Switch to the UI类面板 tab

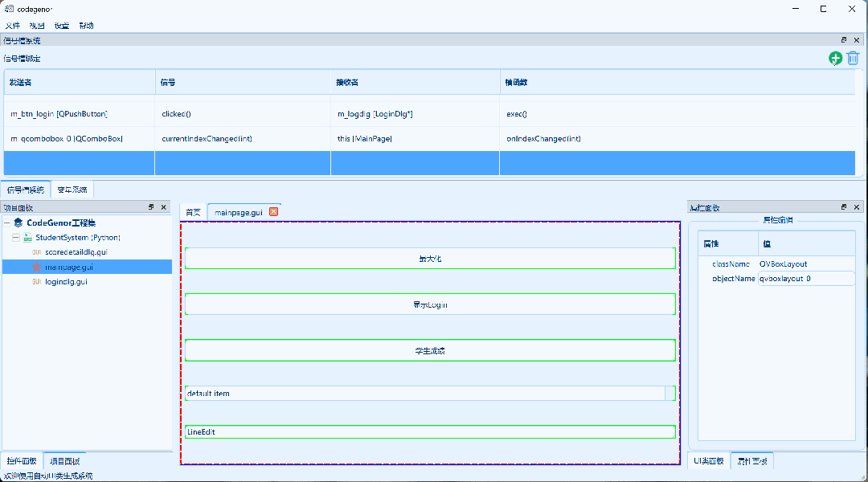coord(709,461)
